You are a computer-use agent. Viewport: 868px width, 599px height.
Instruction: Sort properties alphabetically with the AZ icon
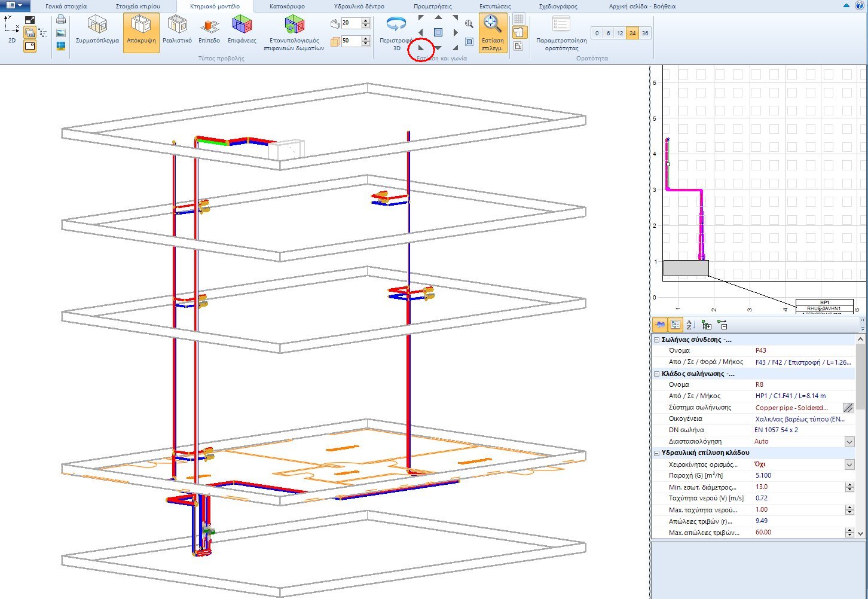689,325
